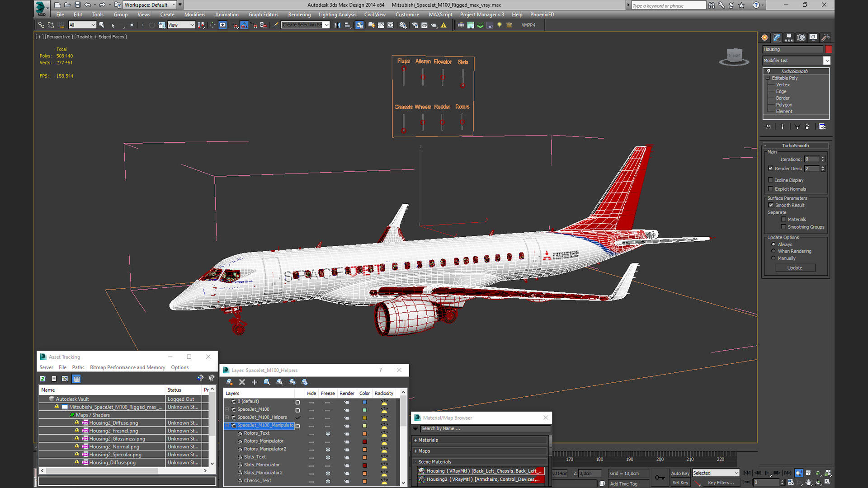Image resolution: width=868 pixels, height=488 pixels.
Task: Click Key Filters button
Action: pos(721,483)
